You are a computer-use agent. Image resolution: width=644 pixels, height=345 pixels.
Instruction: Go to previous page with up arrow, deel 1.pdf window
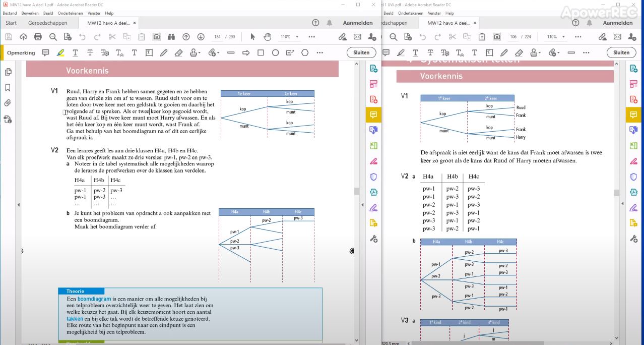click(x=186, y=37)
